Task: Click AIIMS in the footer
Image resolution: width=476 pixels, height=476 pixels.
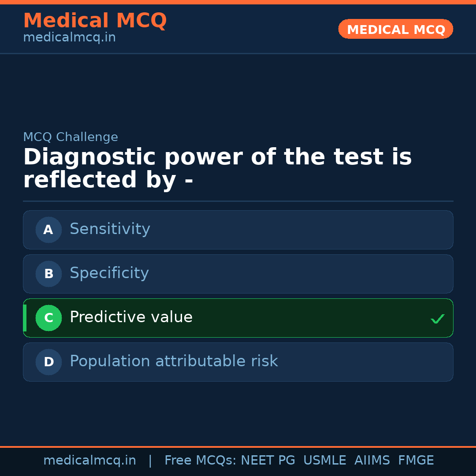Action: pos(372,461)
